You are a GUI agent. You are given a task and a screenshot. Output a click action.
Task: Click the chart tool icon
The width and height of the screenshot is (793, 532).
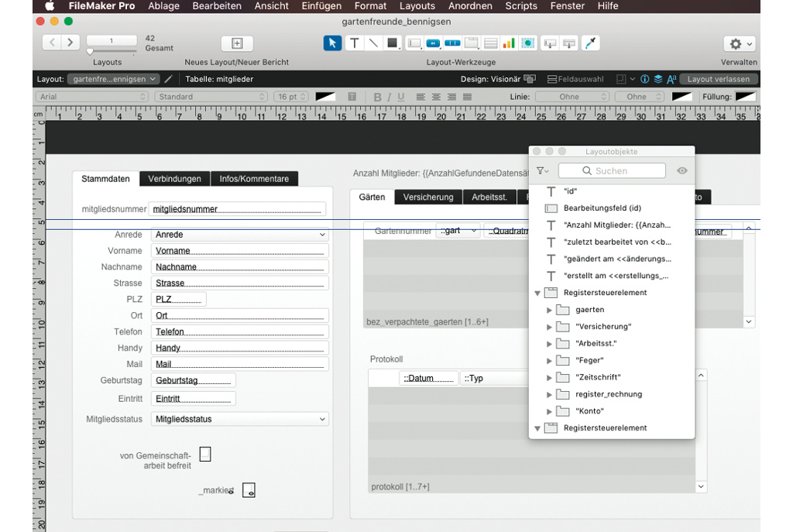click(509, 43)
